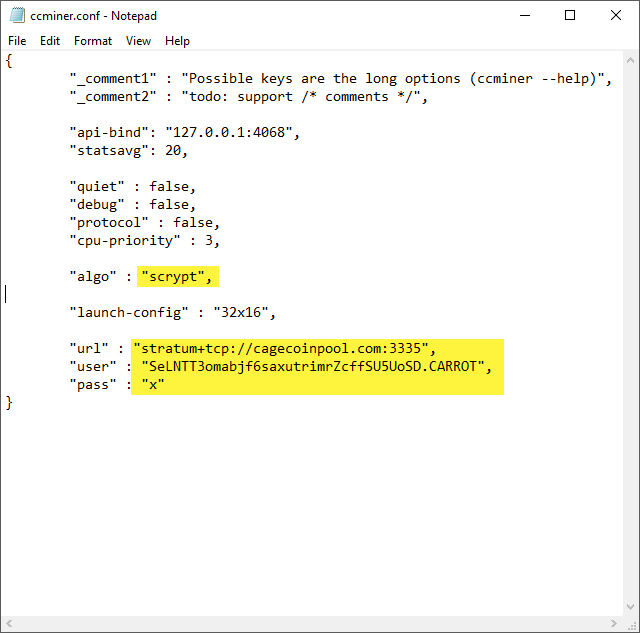Click the Notepad icon in title bar
The height and width of the screenshot is (633, 640).
17,15
